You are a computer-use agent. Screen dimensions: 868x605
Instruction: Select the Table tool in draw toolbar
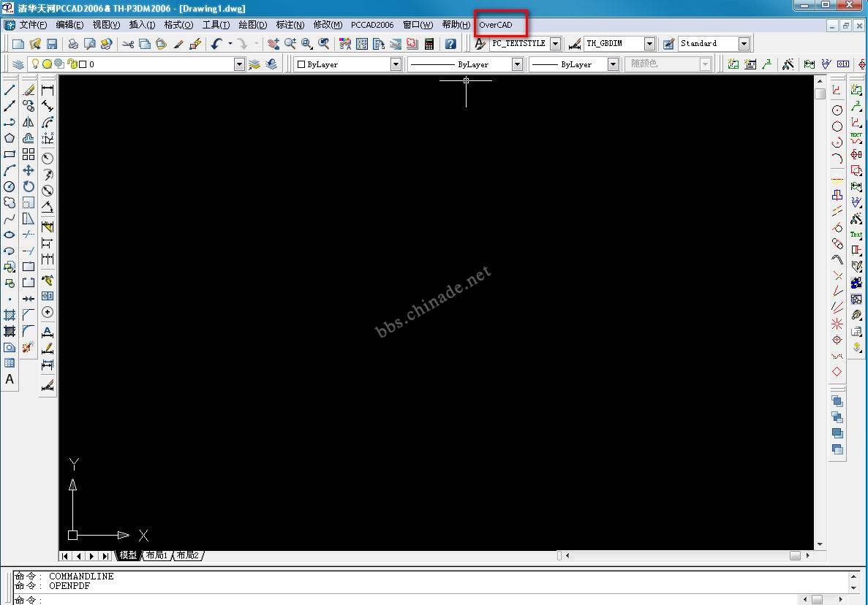[10, 363]
